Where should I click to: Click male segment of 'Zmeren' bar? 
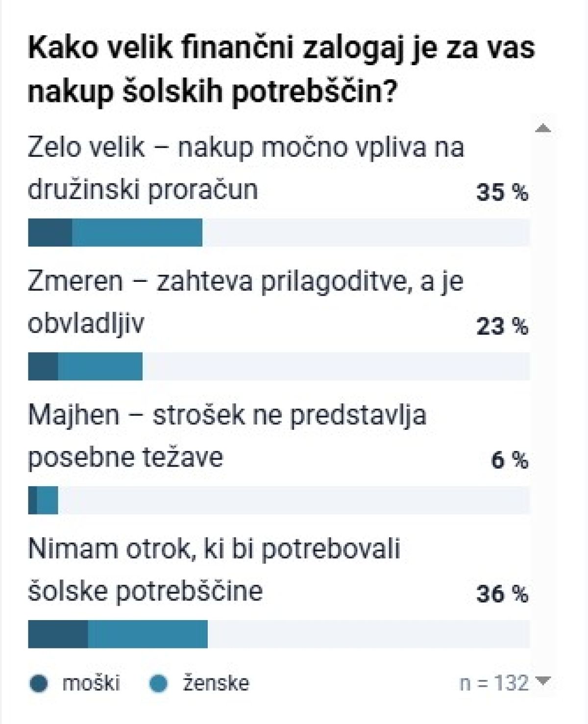43,366
